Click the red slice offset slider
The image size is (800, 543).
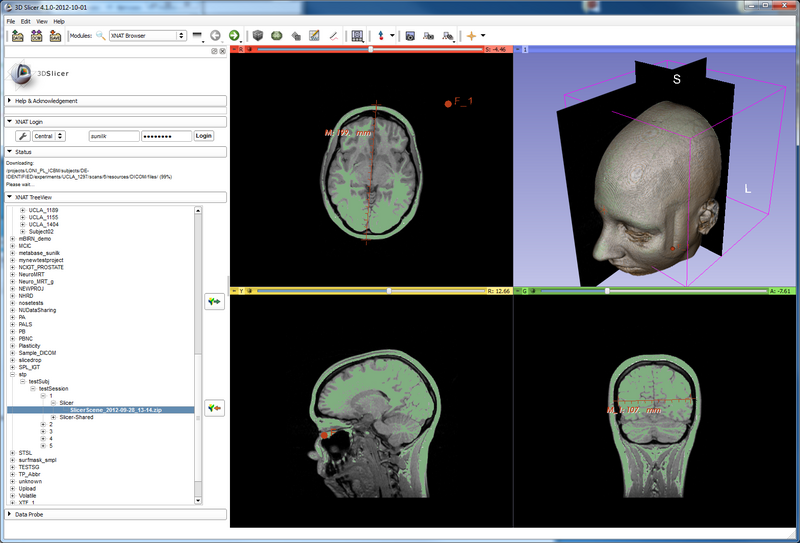point(370,48)
